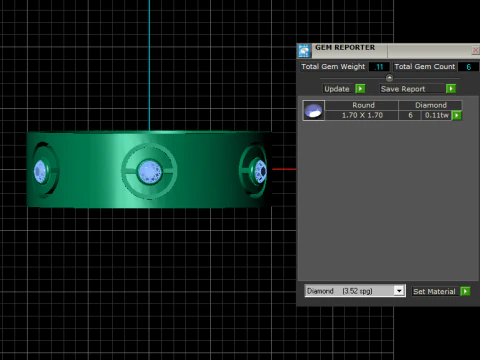Click the Diamond material cell

pyautogui.click(x=431, y=105)
